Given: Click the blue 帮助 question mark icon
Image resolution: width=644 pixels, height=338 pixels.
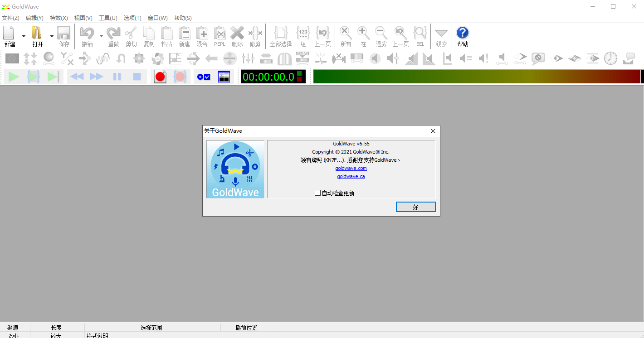Looking at the screenshot, I should pos(463,33).
